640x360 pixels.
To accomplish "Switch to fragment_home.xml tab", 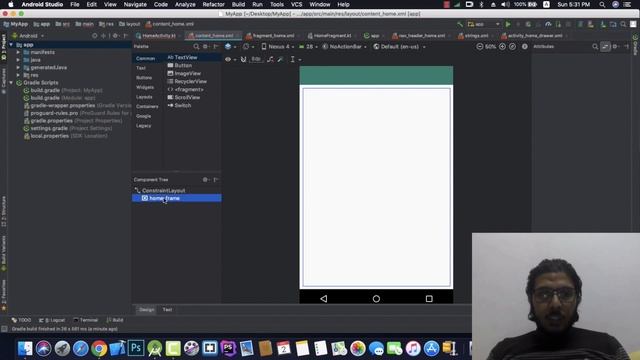I will click(273, 36).
